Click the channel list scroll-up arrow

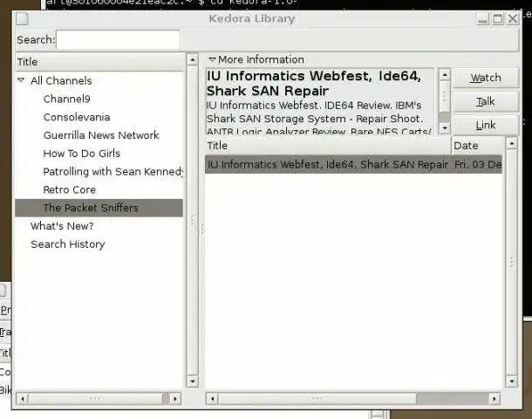[x=193, y=59]
